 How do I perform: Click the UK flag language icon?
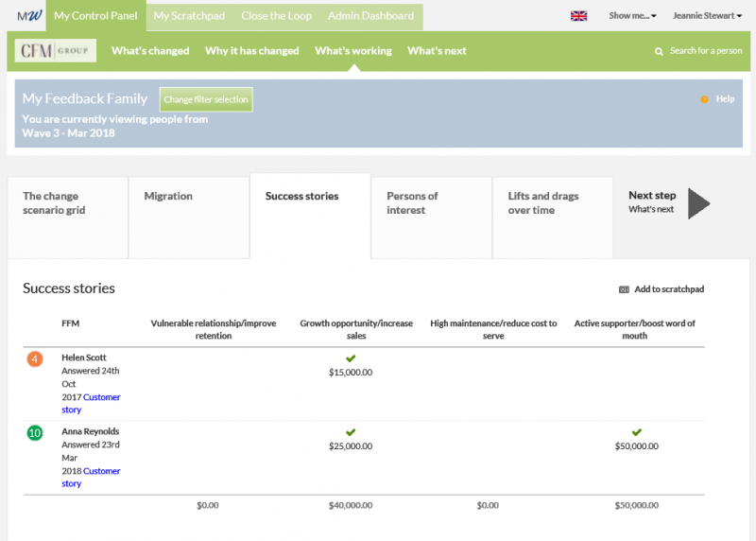[578, 16]
